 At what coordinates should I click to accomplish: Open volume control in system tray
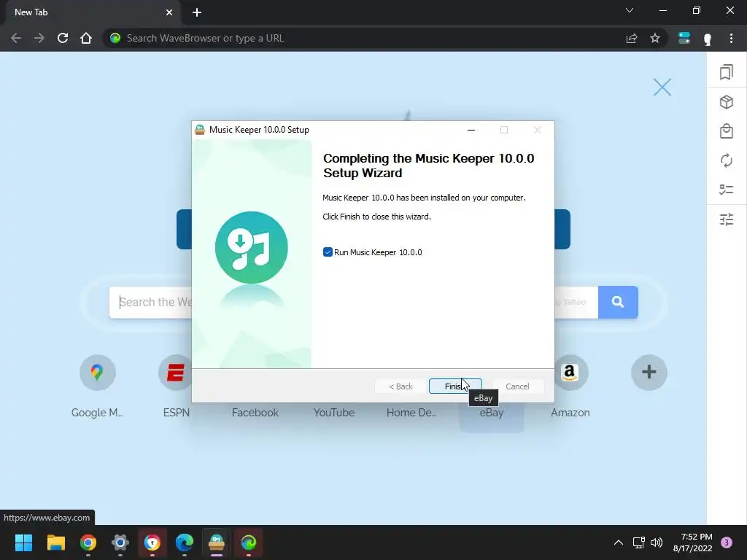point(657,542)
